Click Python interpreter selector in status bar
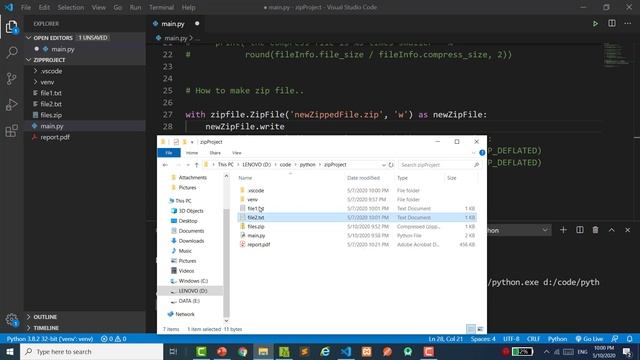 point(50,339)
